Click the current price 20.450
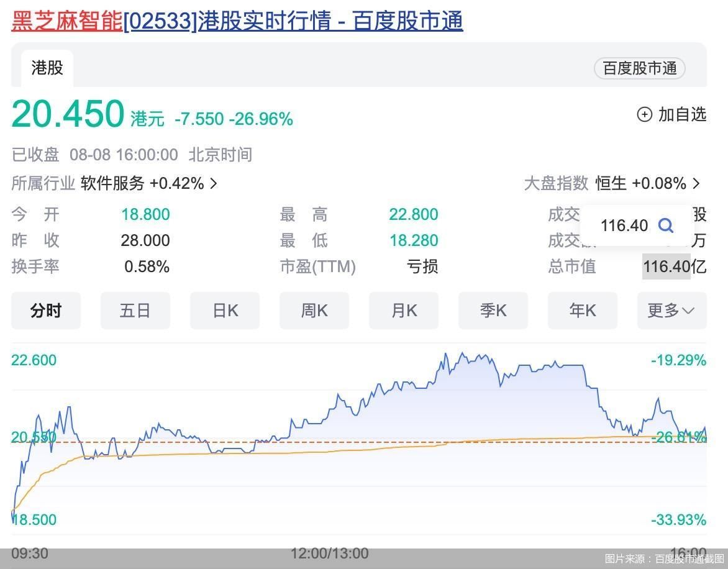Image resolution: width=728 pixels, height=569 pixels. coord(68,114)
